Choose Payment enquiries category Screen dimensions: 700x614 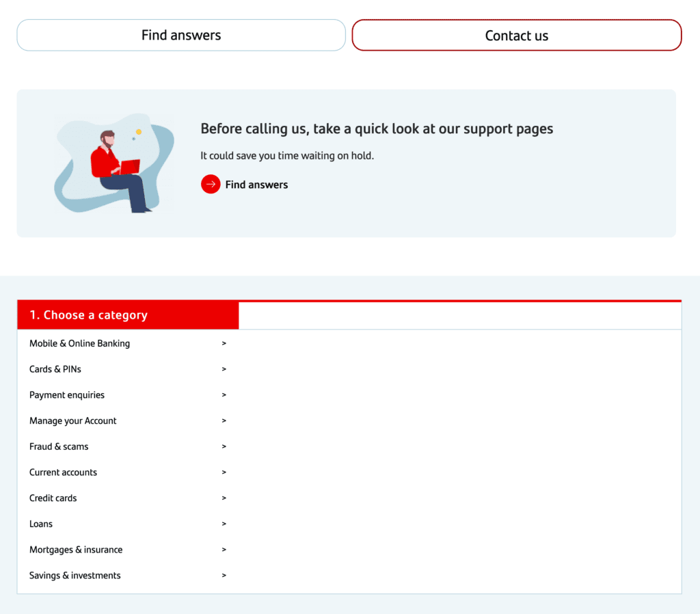(x=128, y=395)
